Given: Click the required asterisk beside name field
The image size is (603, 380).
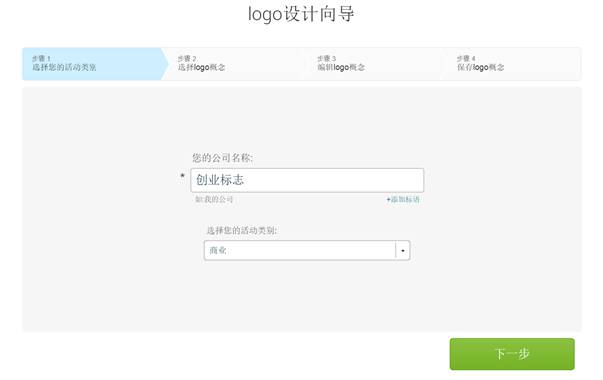Looking at the screenshot, I should coord(183,176).
